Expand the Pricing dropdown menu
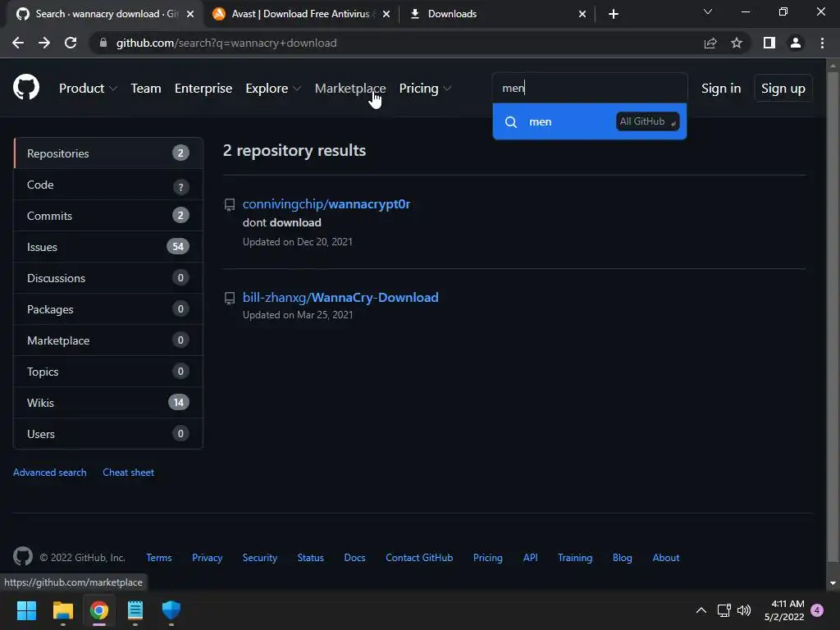Viewport: 840px width, 630px height. click(x=425, y=89)
